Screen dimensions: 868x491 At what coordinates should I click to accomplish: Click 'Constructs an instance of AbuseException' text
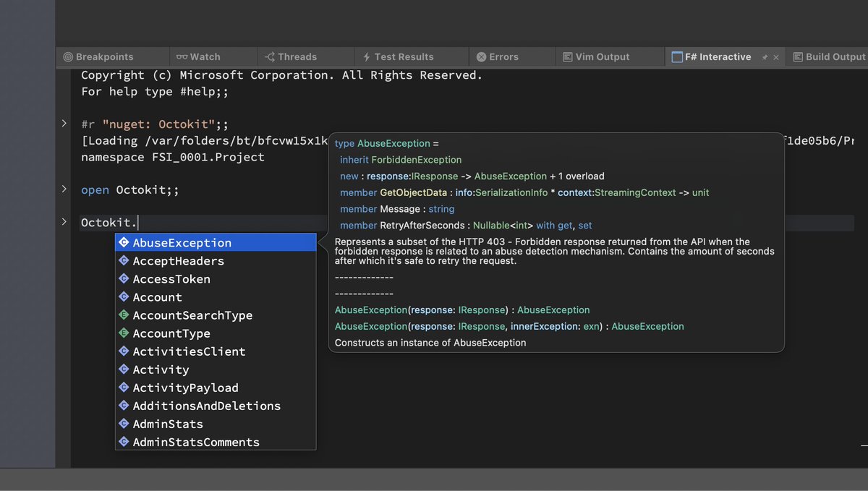[x=430, y=343]
